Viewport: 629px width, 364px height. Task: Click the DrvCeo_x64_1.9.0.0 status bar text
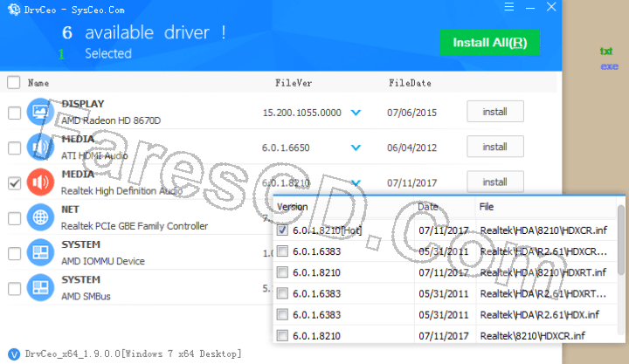133,354
